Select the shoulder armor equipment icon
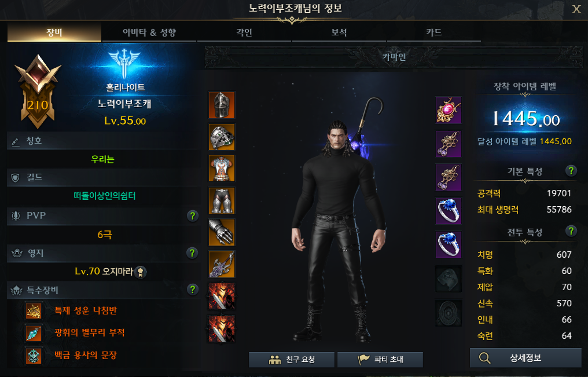 (x=222, y=137)
